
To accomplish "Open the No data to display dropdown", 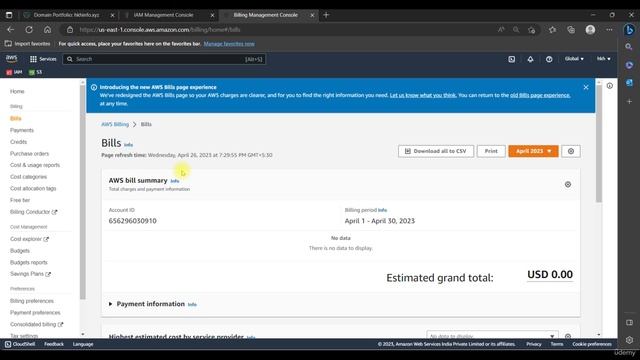I will [x=492, y=336].
